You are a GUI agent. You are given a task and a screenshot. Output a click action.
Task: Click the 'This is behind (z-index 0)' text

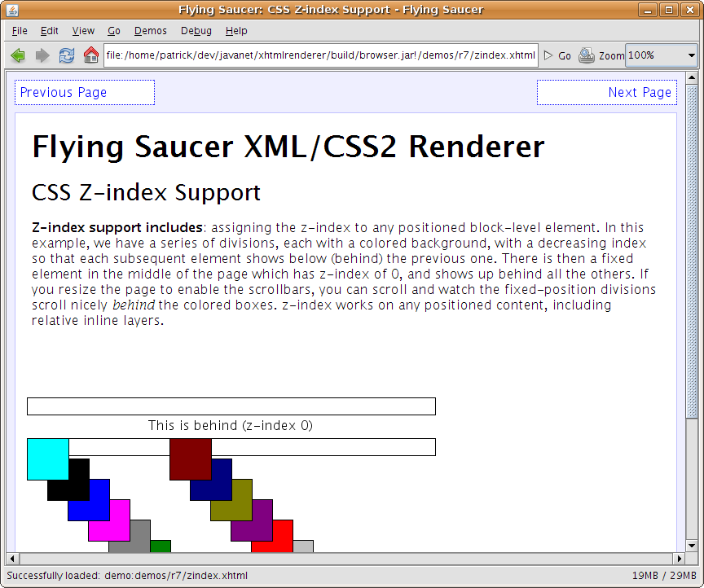click(231, 425)
